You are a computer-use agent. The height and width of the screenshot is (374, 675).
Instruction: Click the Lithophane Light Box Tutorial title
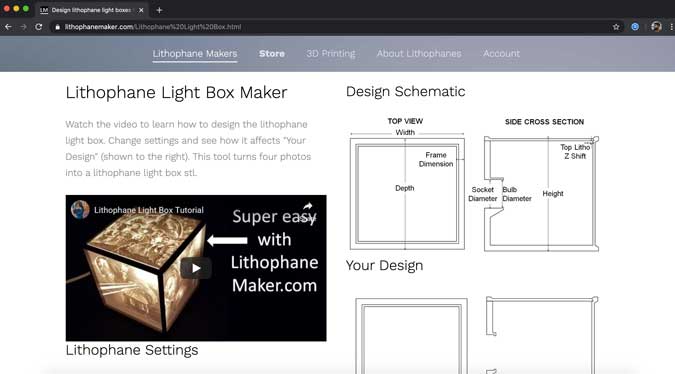[x=149, y=210]
